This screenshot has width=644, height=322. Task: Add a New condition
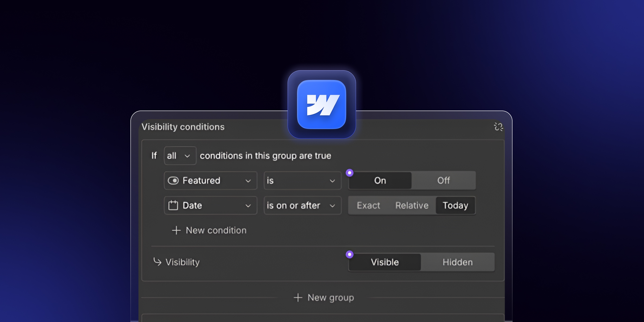209,230
